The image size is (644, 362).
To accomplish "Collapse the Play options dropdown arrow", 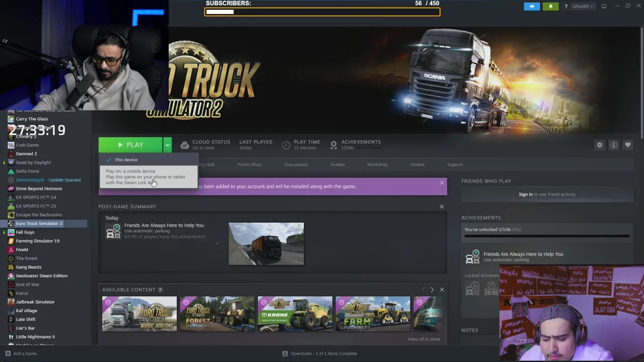I will pos(167,145).
